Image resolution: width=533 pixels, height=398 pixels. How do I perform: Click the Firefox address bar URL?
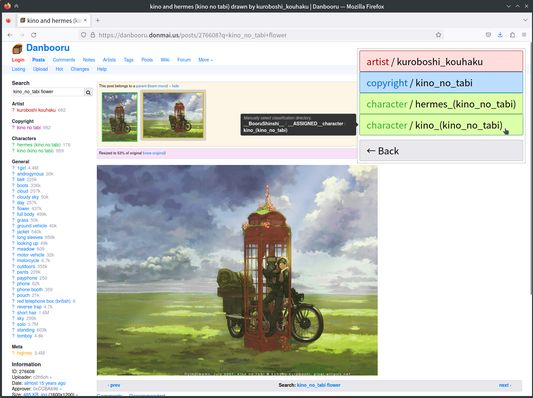click(192, 35)
